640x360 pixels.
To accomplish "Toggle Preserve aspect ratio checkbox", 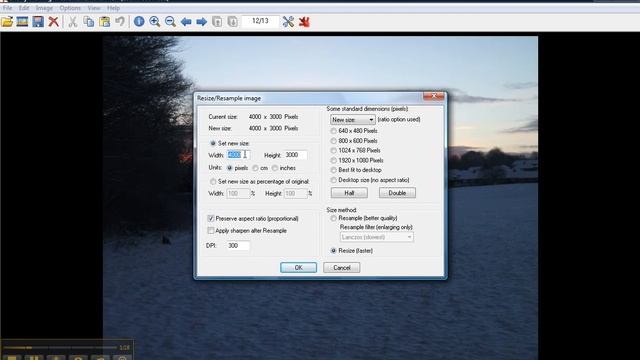I will coord(211,219).
